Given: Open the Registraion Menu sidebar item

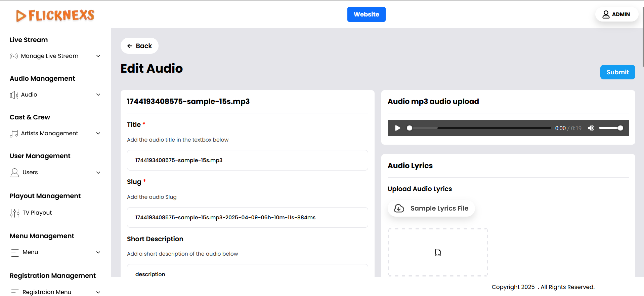Looking at the screenshot, I should point(47,292).
